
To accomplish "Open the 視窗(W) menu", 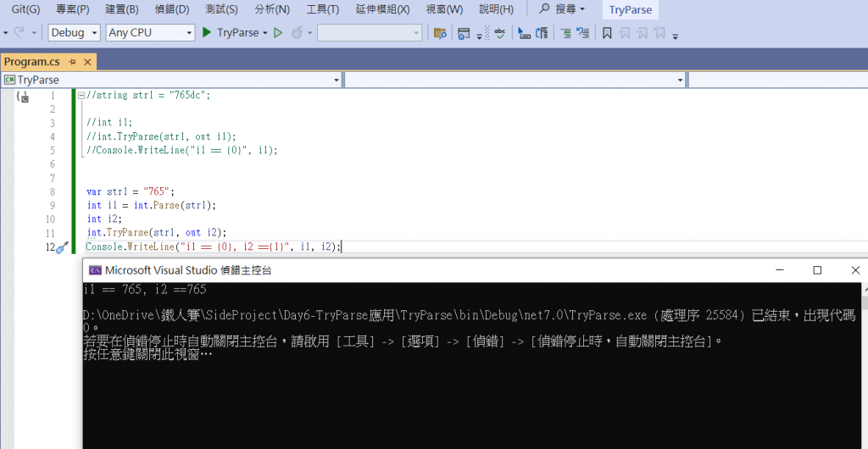I will point(444,9).
